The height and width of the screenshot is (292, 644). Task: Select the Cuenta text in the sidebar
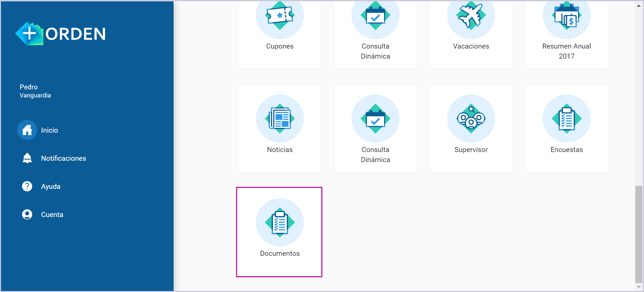click(52, 215)
